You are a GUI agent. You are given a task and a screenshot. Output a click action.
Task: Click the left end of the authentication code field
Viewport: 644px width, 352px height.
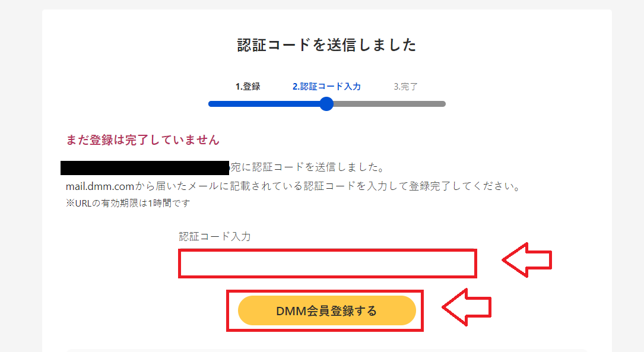coord(185,264)
